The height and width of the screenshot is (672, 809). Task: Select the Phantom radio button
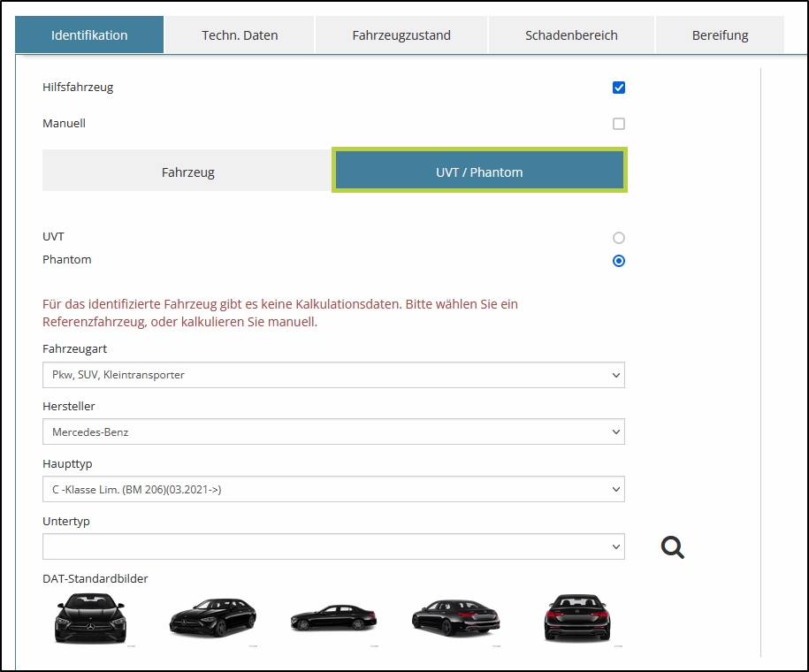(619, 261)
